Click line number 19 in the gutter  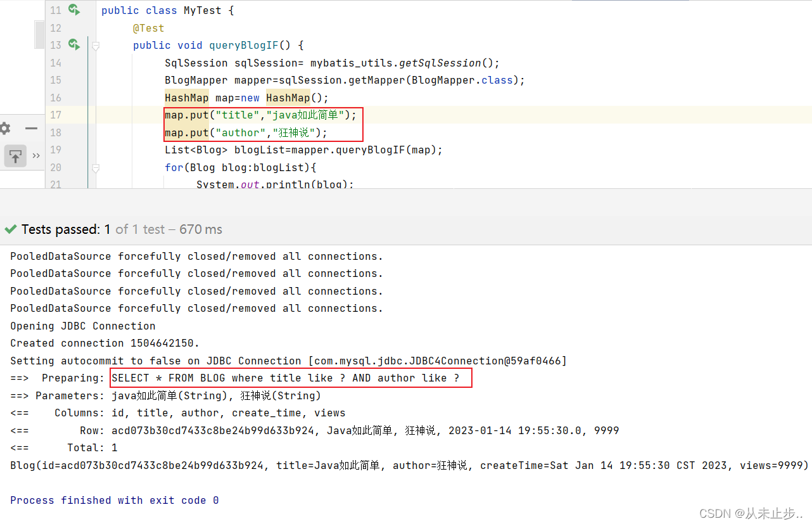(x=56, y=150)
